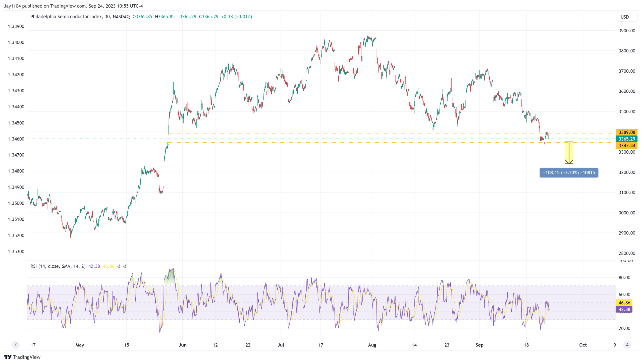Click the Jun label on the time axis
Viewport: 643px width, 364px height.
click(x=182, y=345)
